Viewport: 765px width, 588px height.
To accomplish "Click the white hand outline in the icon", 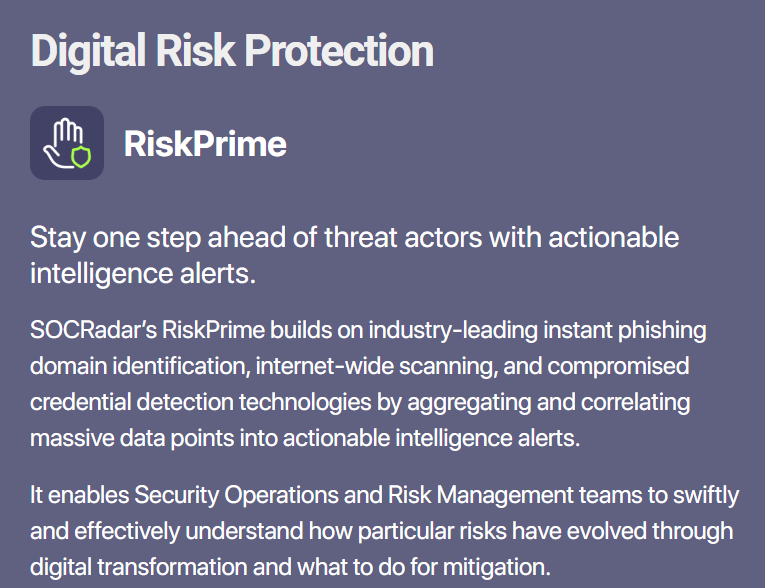I will click(x=62, y=143).
